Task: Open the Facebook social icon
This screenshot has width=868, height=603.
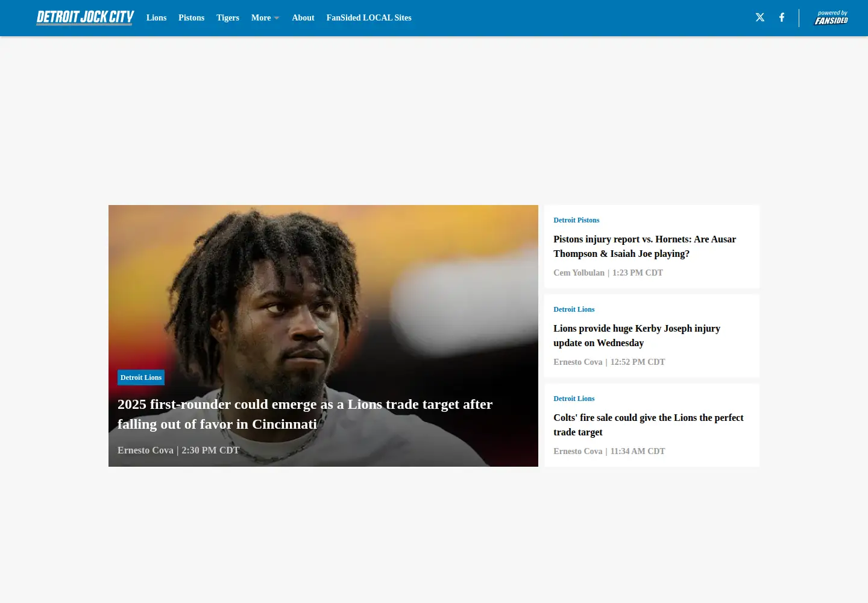Action: (x=782, y=17)
